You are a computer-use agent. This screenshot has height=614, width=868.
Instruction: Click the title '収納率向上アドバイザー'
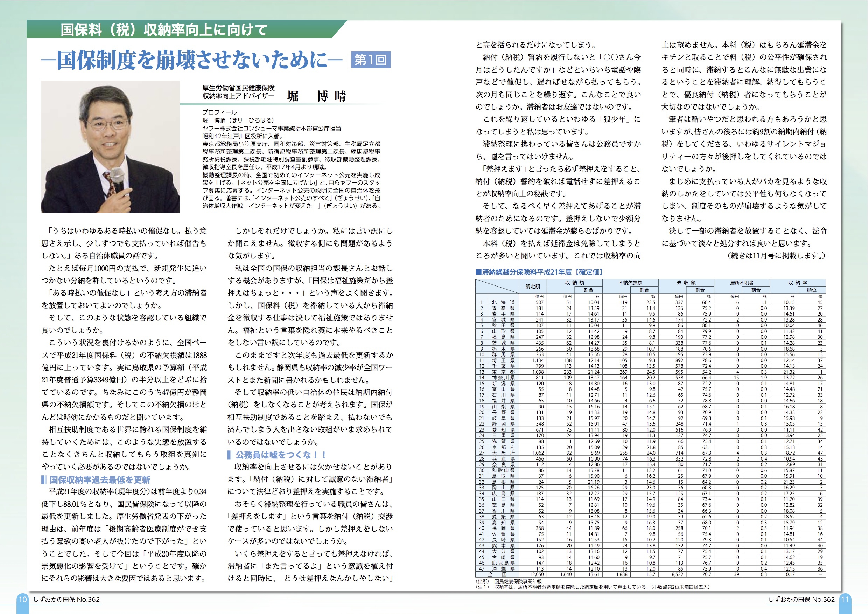point(239,96)
